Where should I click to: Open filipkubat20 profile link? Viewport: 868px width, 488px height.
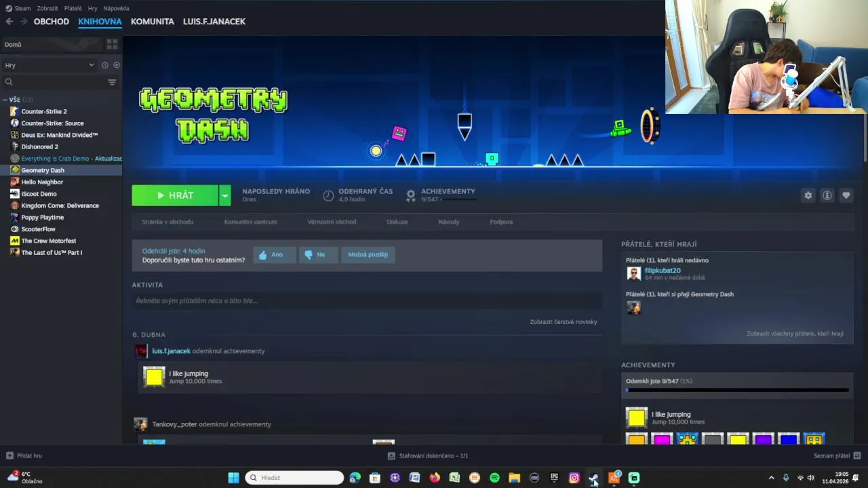coord(663,270)
